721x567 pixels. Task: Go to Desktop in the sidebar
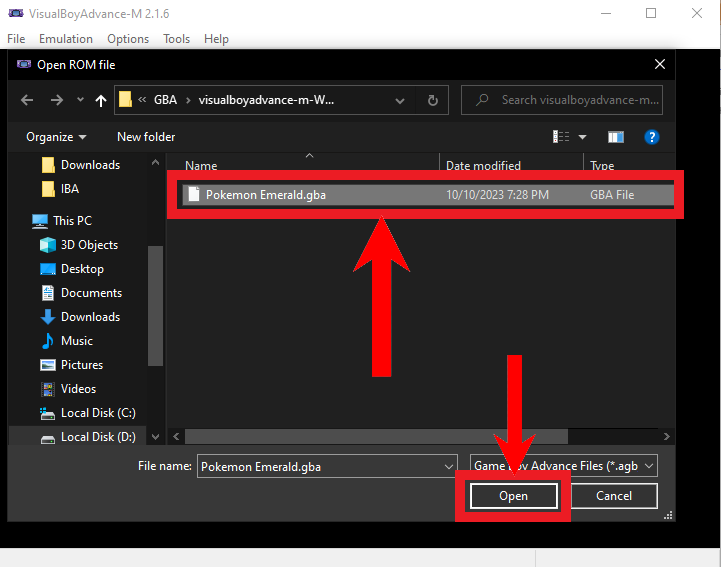pos(72,269)
